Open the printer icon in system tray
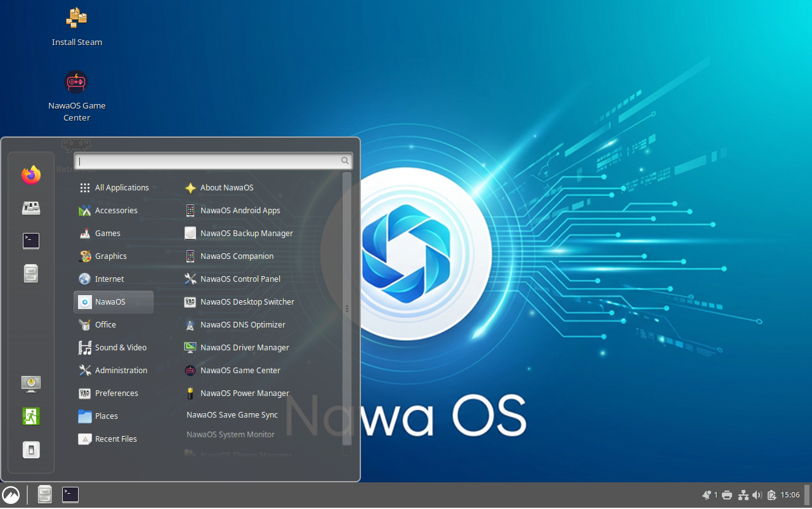This screenshot has height=509, width=812. 726,495
